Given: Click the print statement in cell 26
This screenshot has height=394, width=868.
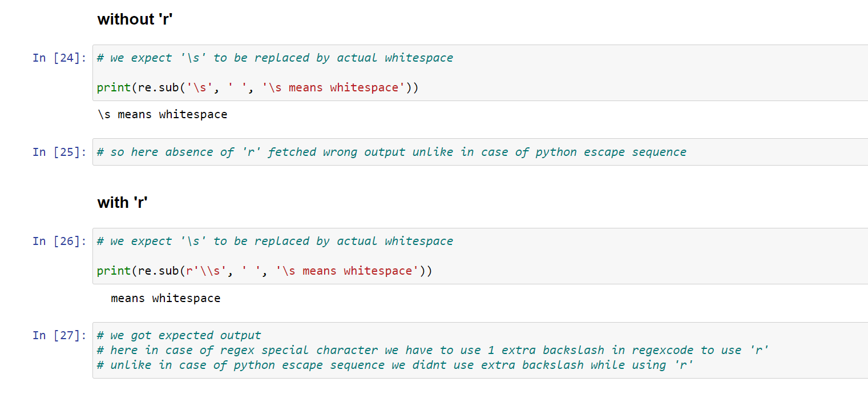Looking at the screenshot, I should click(x=264, y=271).
